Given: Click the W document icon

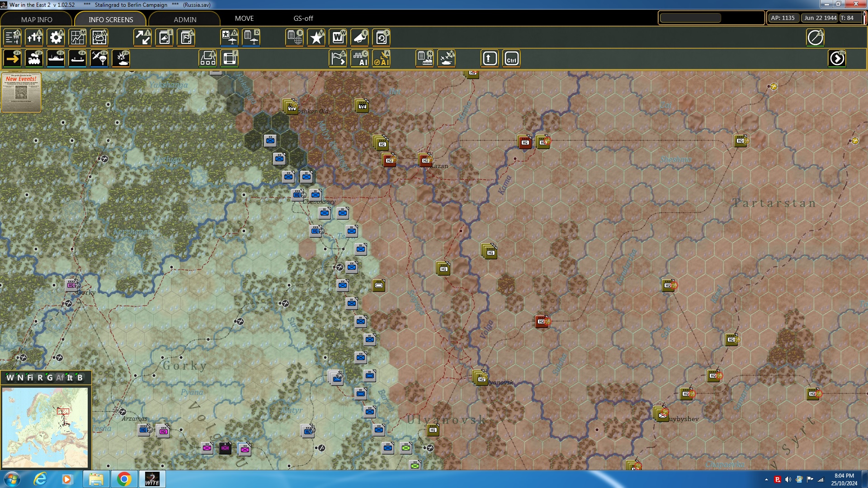Looking at the screenshot, I should point(338,38).
